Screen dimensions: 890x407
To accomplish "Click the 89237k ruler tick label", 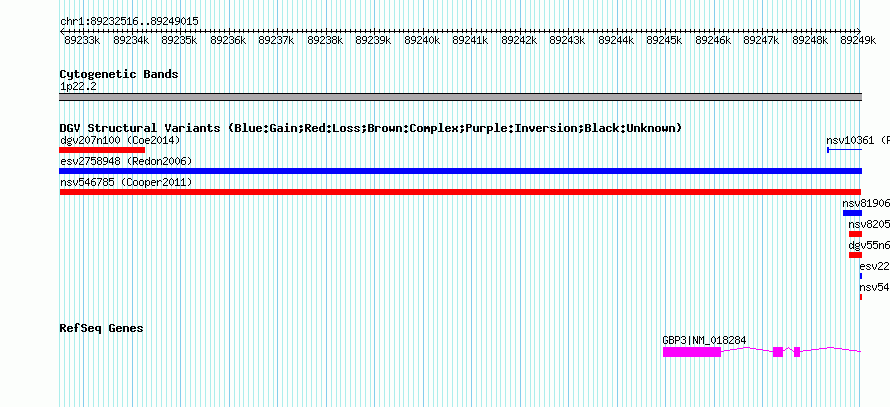I will click(276, 41).
